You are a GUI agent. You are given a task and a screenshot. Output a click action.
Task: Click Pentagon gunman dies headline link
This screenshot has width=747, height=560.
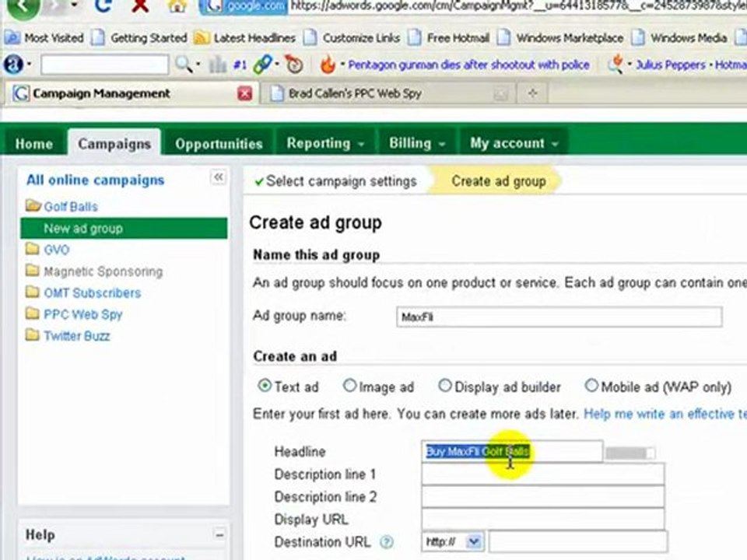(x=468, y=65)
